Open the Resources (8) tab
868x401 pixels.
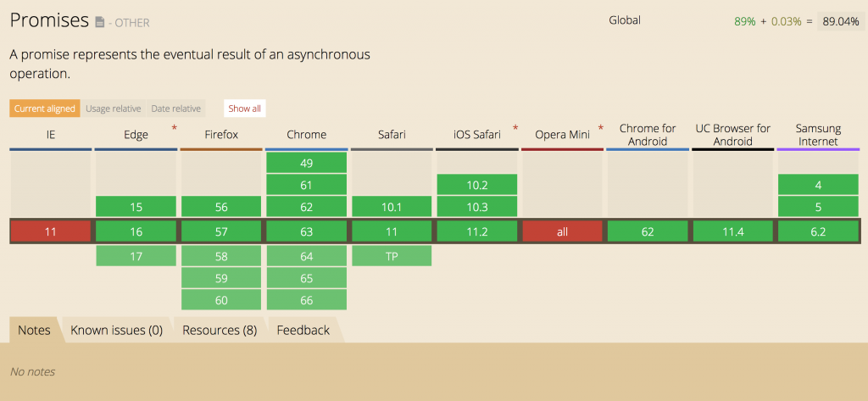click(x=220, y=330)
